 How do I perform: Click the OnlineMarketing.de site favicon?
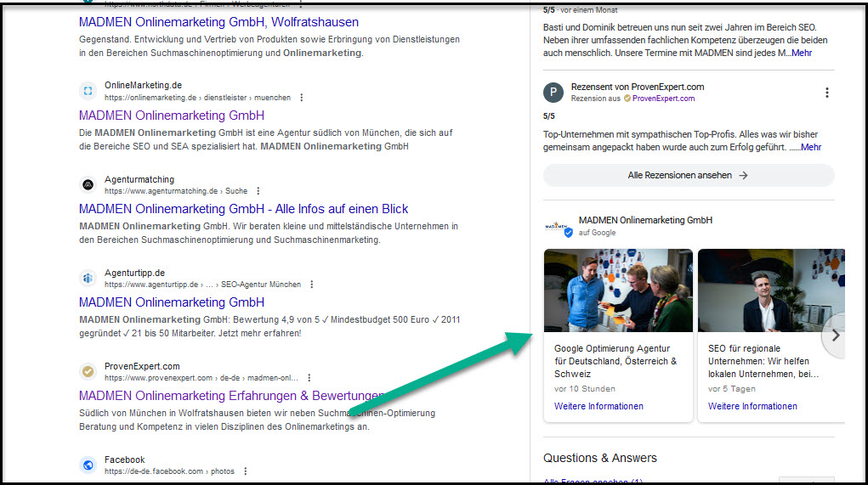point(88,91)
